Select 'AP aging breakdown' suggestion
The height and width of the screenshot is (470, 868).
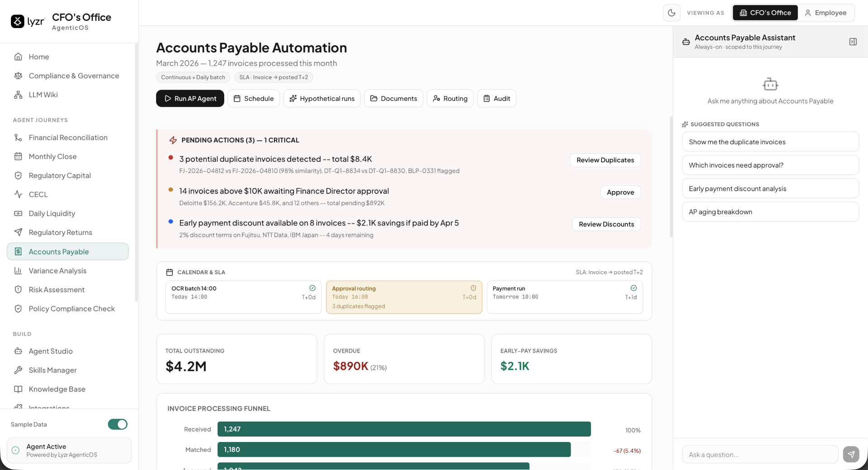click(770, 212)
